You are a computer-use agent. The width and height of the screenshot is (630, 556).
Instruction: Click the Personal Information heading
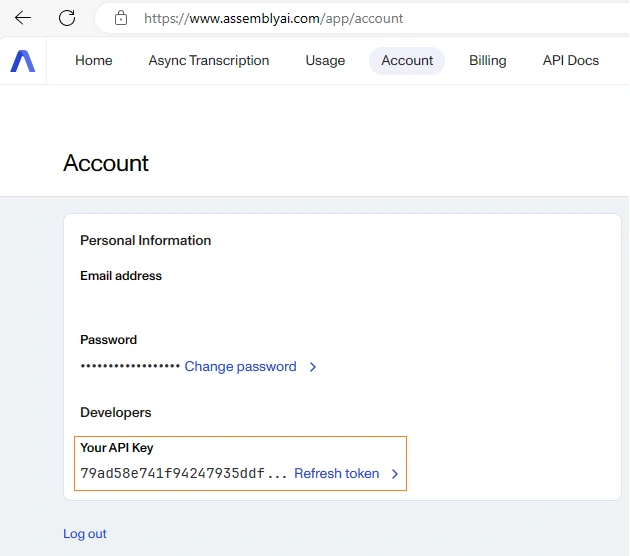tap(145, 241)
